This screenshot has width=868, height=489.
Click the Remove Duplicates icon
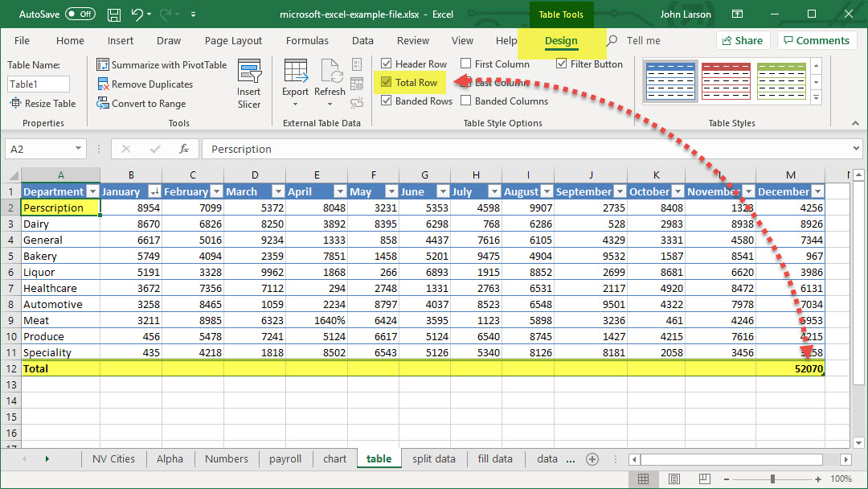click(103, 84)
